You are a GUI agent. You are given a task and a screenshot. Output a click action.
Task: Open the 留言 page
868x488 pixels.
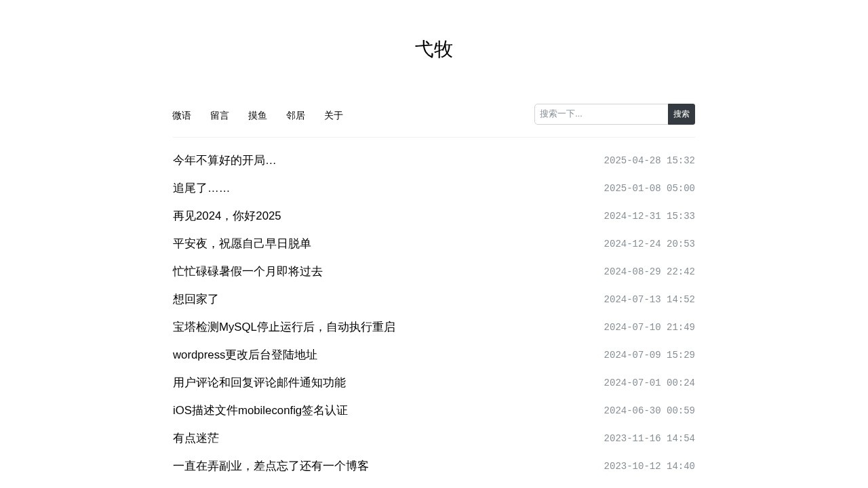219,115
